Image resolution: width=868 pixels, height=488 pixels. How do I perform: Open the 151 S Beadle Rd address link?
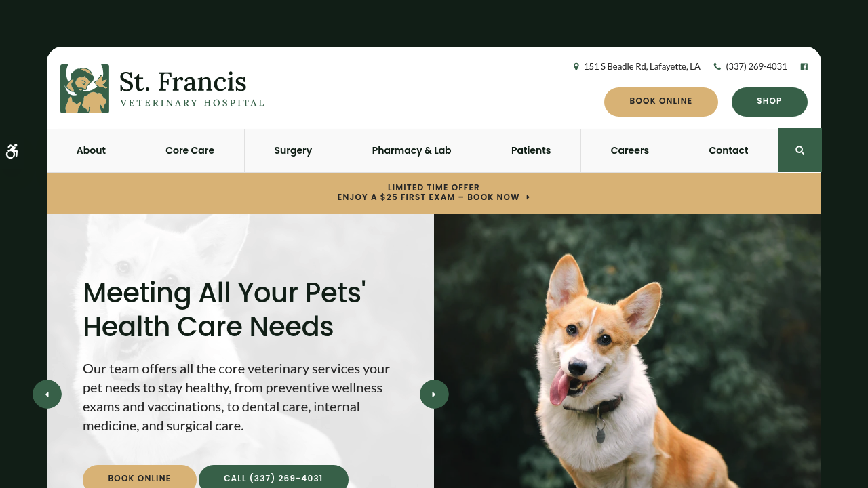642,66
